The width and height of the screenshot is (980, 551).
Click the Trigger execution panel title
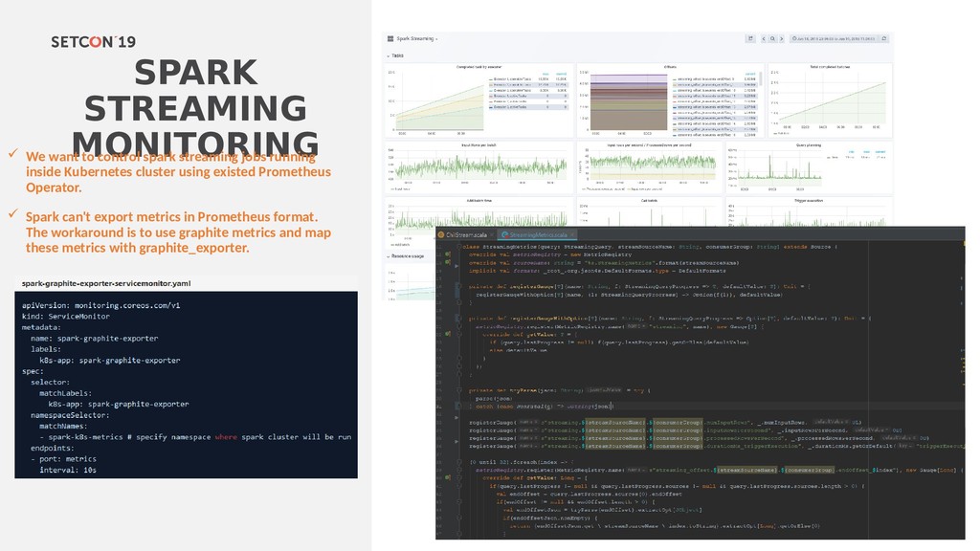coord(809,201)
